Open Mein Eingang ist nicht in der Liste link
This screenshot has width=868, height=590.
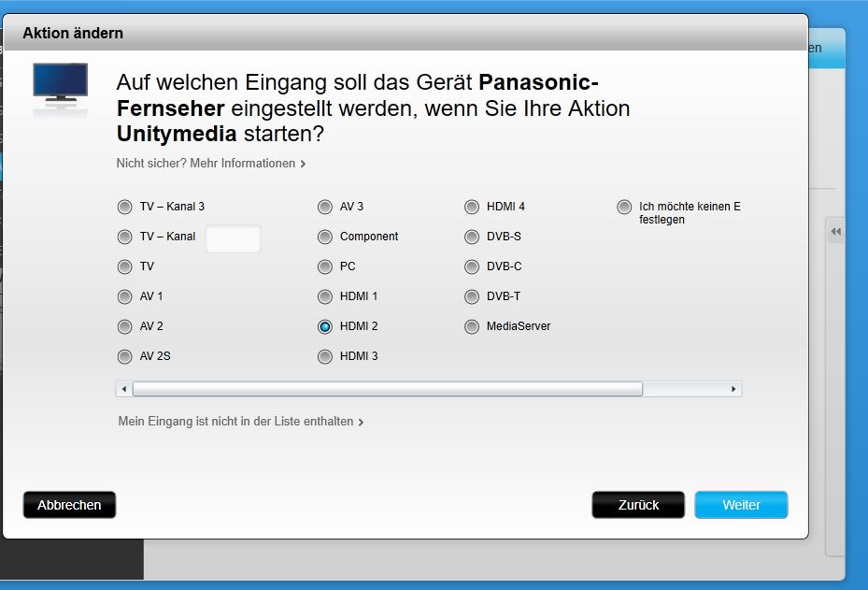coord(240,422)
